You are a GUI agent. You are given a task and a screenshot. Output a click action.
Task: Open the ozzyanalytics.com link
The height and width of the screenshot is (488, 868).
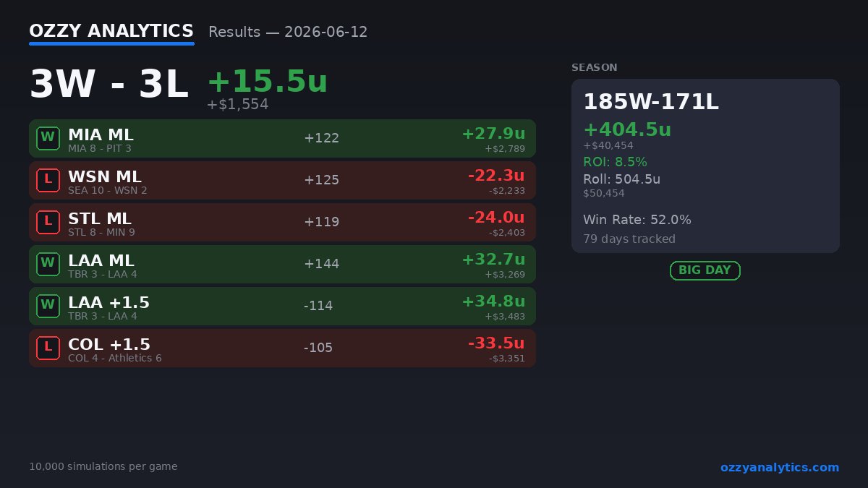(780, 467)
